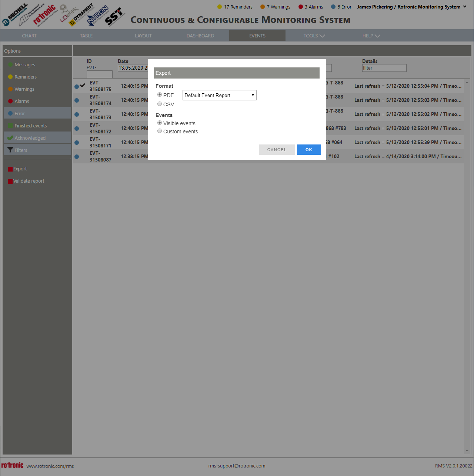The width and height of the screenshot is (474, 476).
Task: Click the blue error dot for EVT-31508171
Action: (77, 143)
